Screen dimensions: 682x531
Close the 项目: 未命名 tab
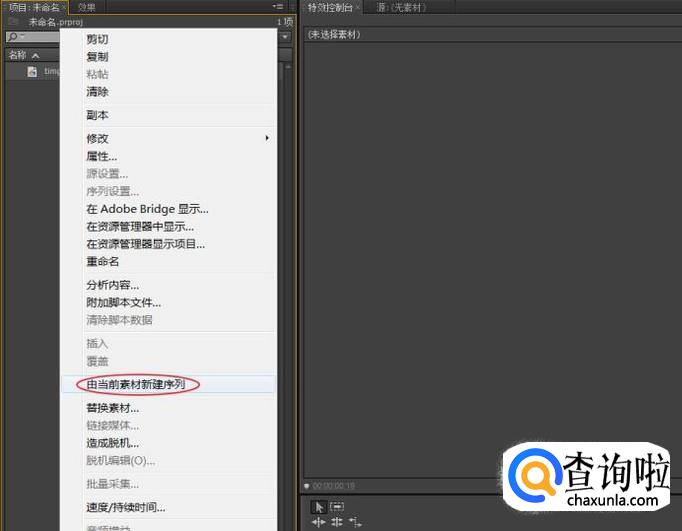(x=64, y=7)
